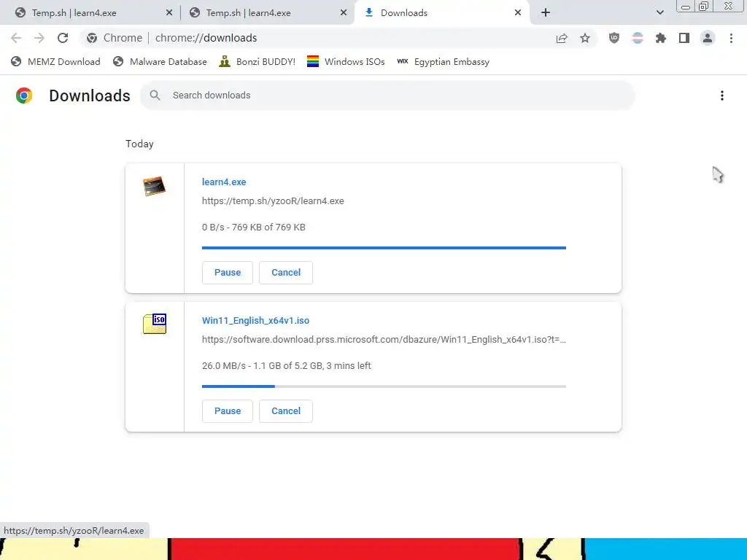Click the microsoft.com source URL of the ISO

point(384,340)
